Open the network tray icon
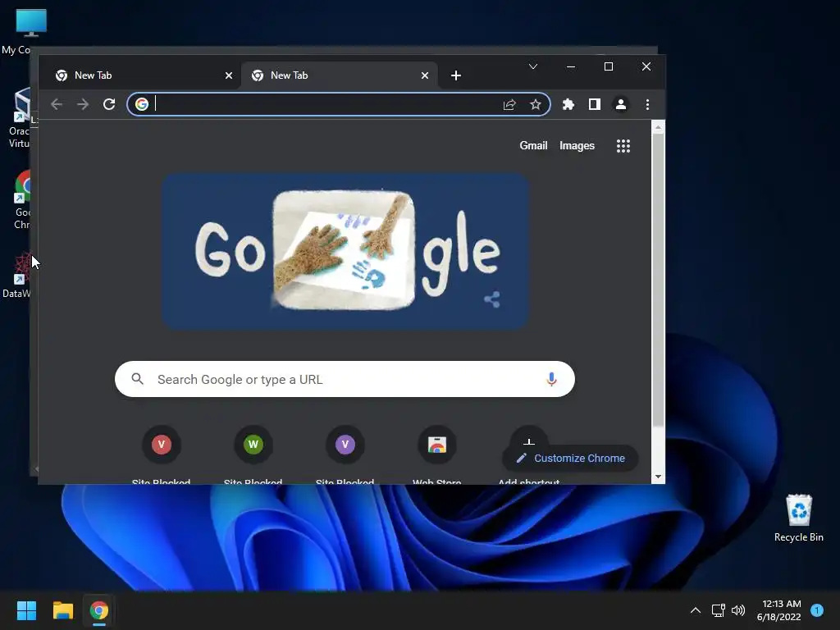 718,610
